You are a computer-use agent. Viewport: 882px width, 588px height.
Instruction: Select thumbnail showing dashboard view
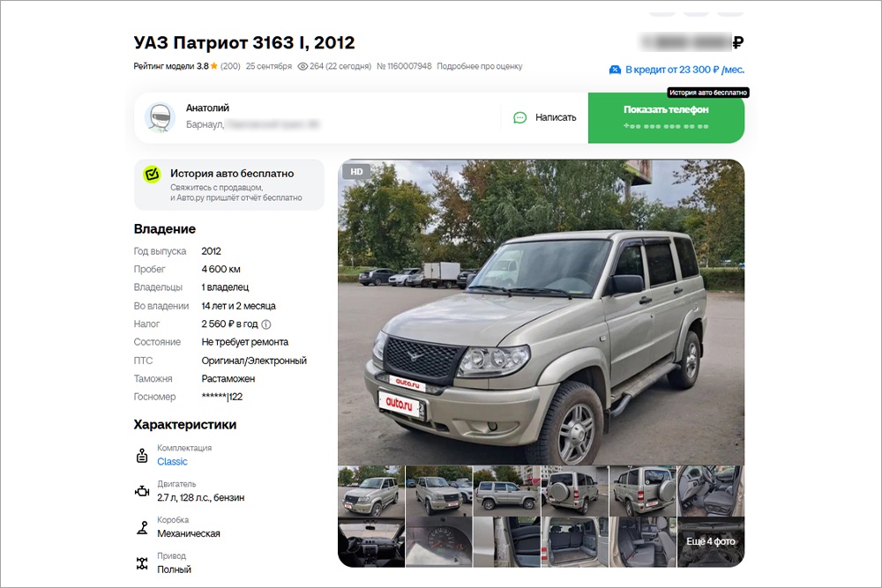pyautogui.click(x=371, y=542)
